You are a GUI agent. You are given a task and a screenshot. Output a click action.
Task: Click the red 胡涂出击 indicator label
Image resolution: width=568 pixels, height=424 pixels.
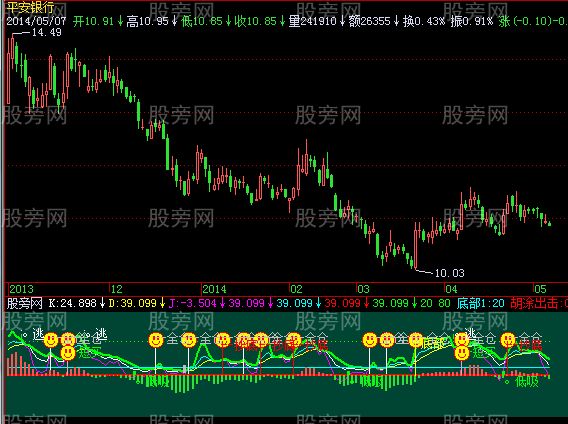(534, 303)
